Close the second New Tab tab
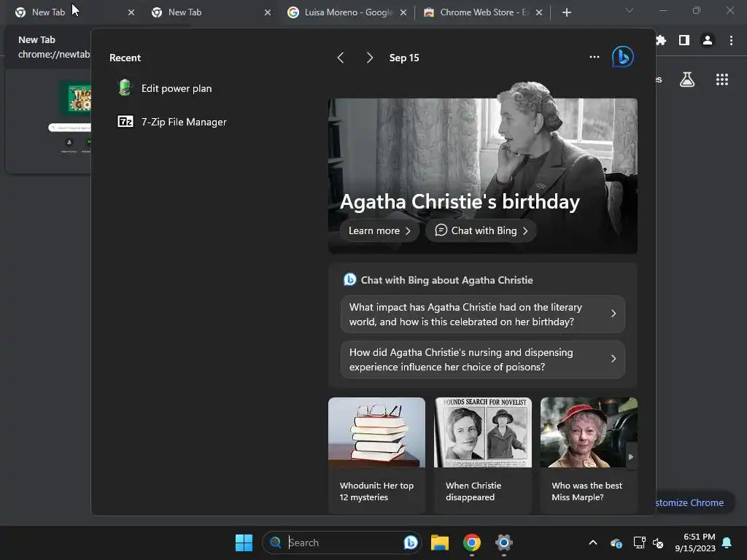747x560 pixels. pos(267,12)
